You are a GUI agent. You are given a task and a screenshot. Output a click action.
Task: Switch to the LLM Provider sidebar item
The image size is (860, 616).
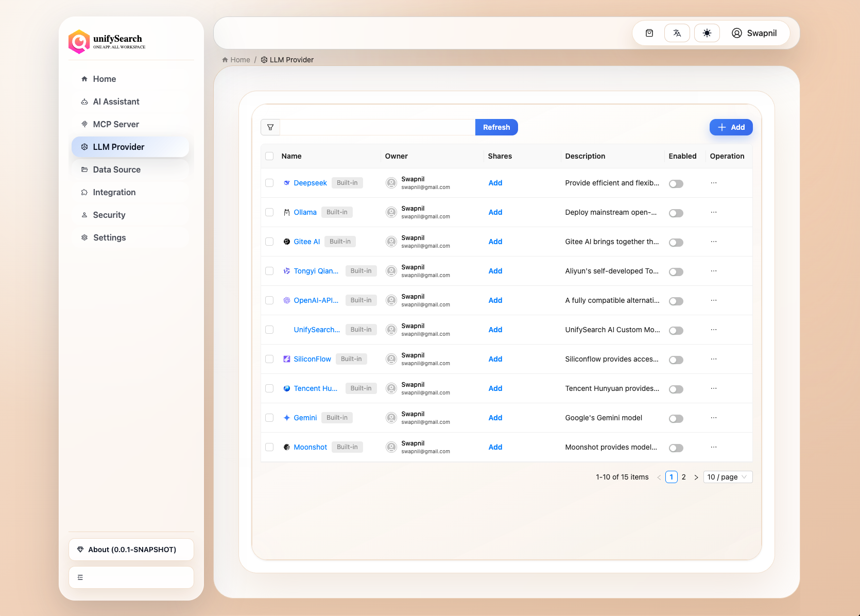118,147
